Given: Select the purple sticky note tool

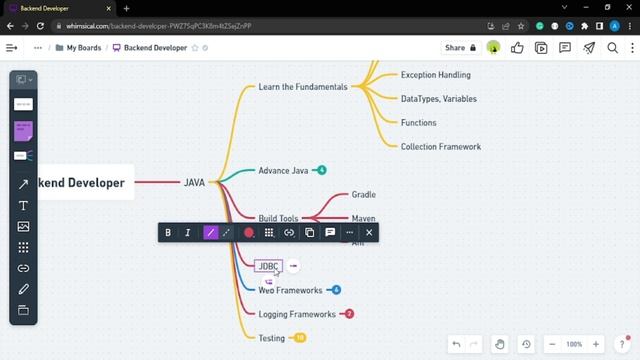Looking at the screenshot, I should point(23,131).
